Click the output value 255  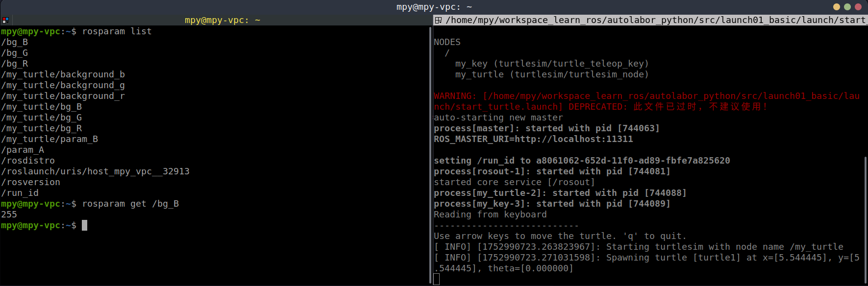pyautogui.click(x=9, y=214)
